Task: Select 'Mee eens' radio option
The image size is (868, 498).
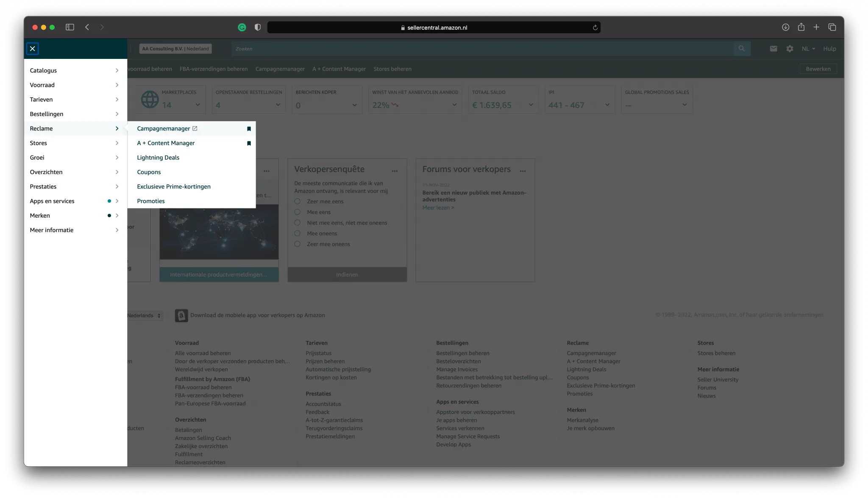Action: click(x=298, y=212)
